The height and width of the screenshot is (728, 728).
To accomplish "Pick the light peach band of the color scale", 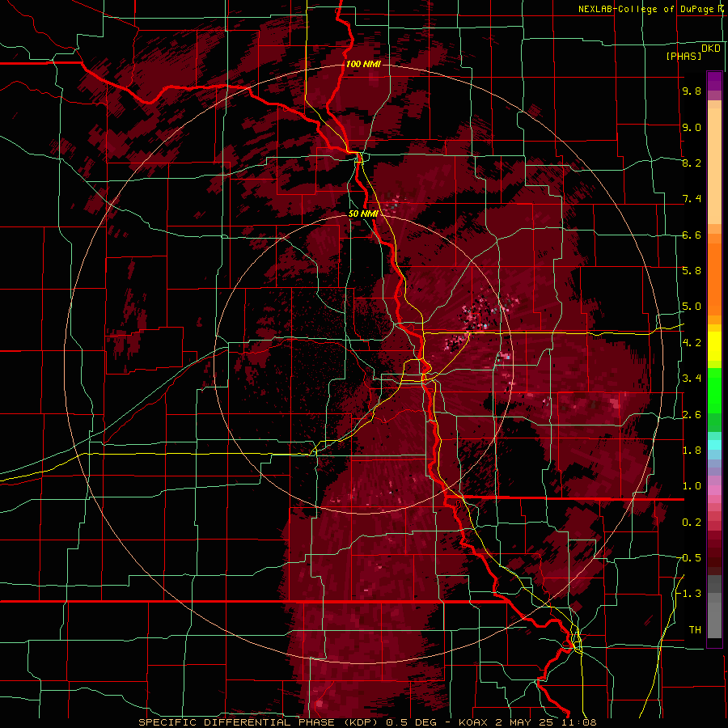I will pos(714,167).
